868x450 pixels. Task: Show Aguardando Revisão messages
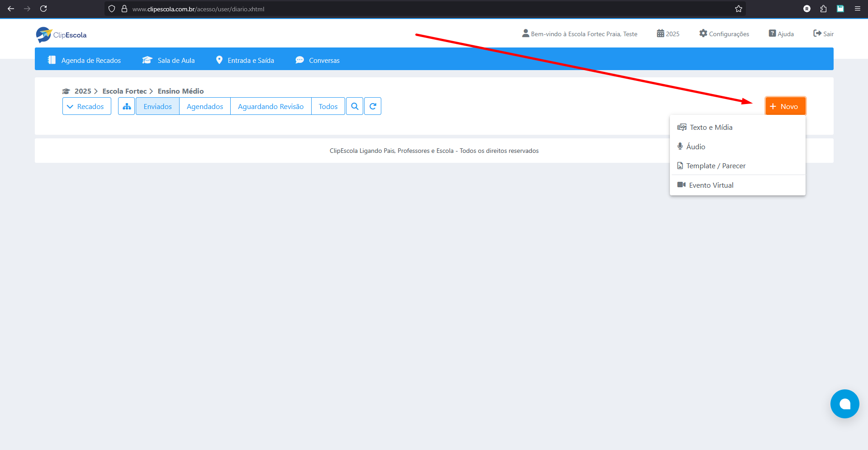click(x=270, y=106)
